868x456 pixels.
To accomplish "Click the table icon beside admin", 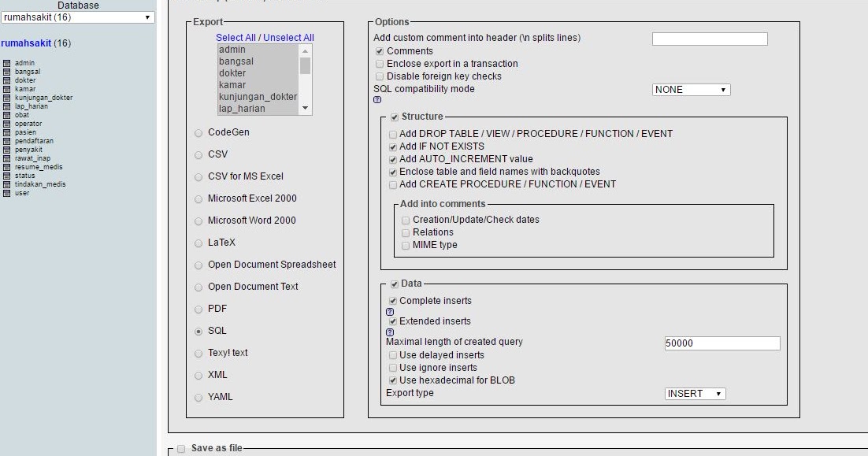I will (x=6, y=63).
